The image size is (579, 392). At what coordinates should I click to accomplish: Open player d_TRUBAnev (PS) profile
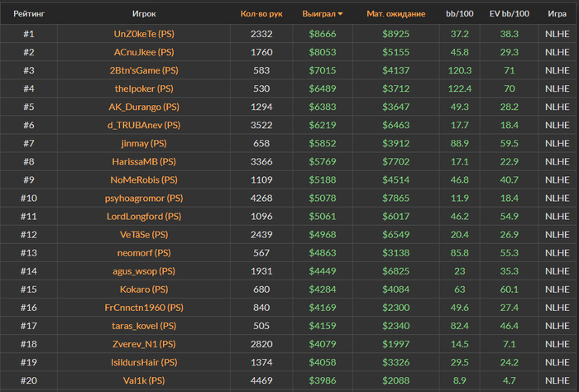pyautogui.click(x=144, y=125)
